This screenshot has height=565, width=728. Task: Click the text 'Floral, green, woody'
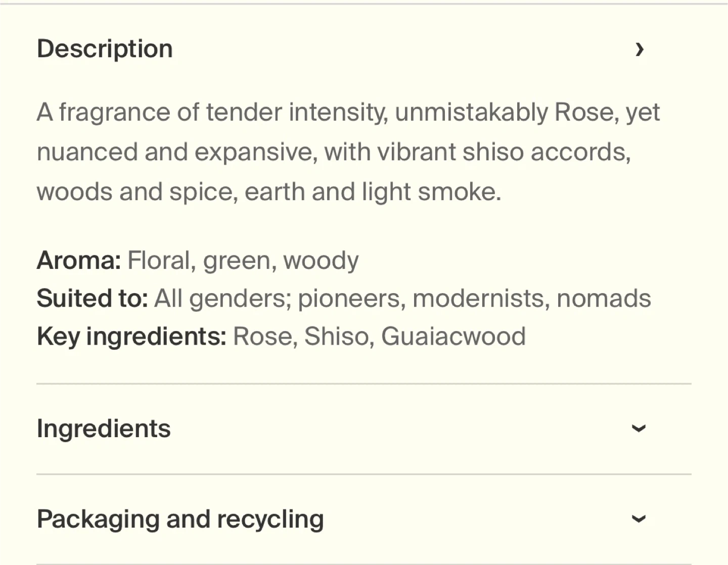[243, 260]
